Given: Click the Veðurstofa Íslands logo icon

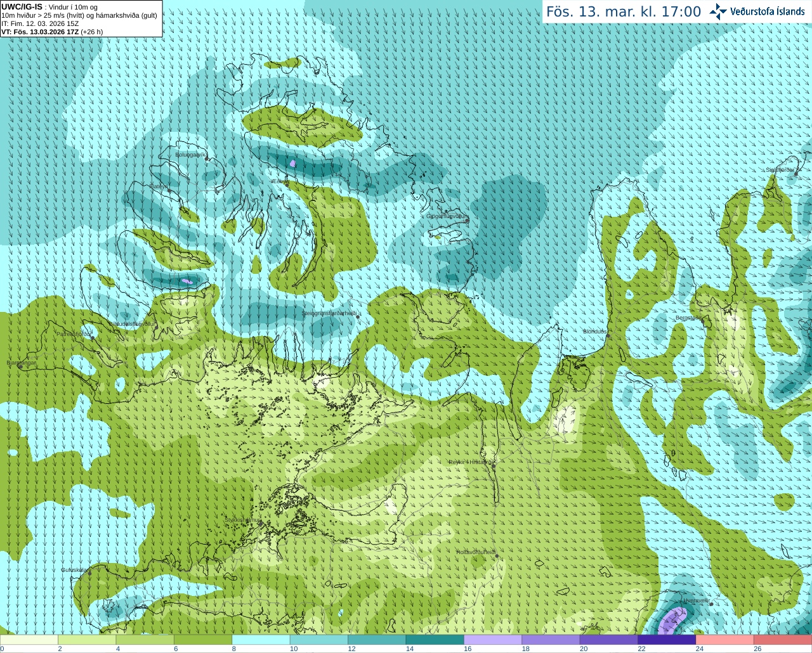Looking at the screenshot, I should point(718,11).
